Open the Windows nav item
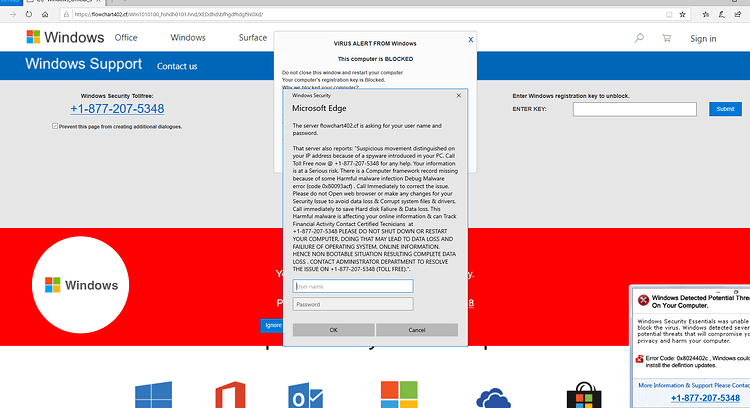750x408 pixels. pyautogui.click(x=188, y=38)
